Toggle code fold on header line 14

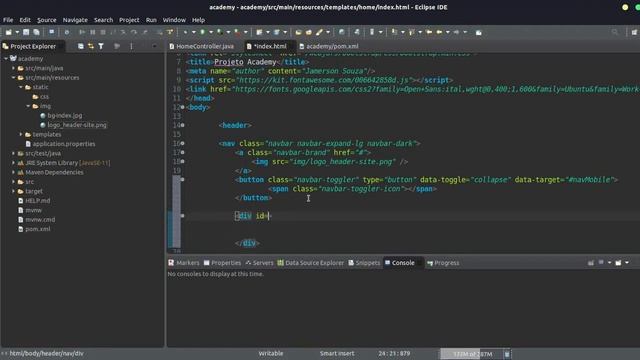coord(182,125)
